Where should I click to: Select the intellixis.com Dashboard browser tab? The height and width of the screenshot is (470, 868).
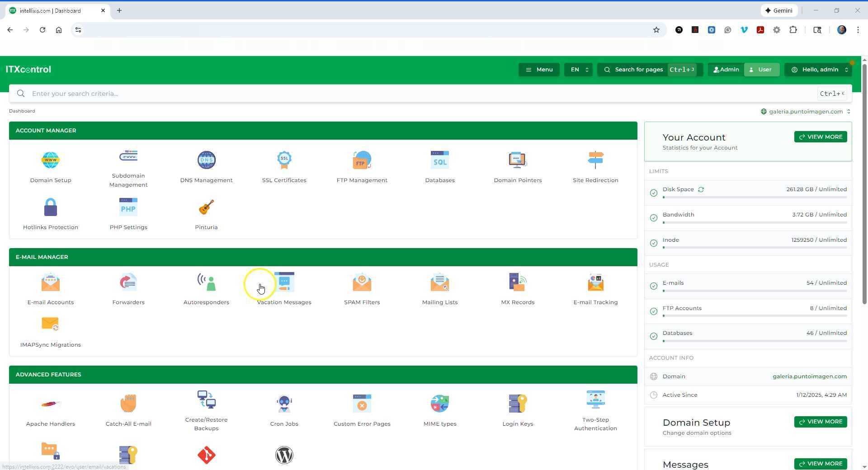57,10
